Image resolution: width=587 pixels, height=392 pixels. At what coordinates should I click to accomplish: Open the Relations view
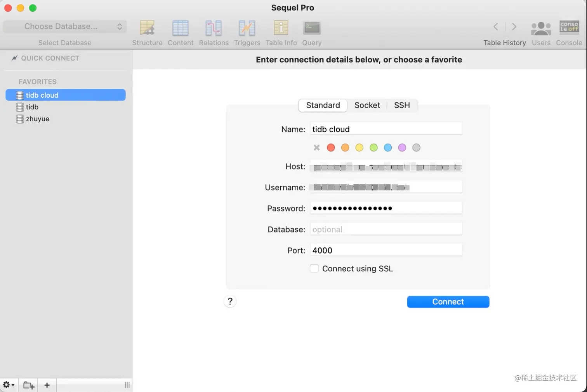(214, 33)
